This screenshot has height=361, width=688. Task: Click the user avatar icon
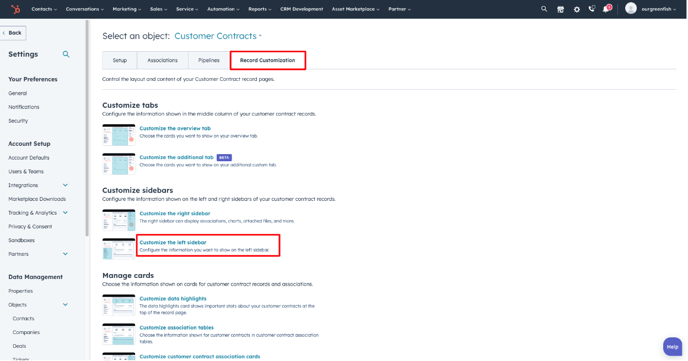coord(631,8)
